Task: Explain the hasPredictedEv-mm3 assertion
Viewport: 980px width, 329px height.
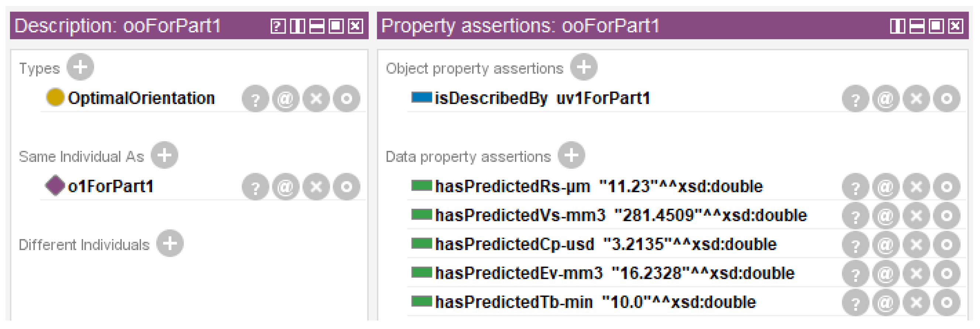Action: click(x=856, y=273)
